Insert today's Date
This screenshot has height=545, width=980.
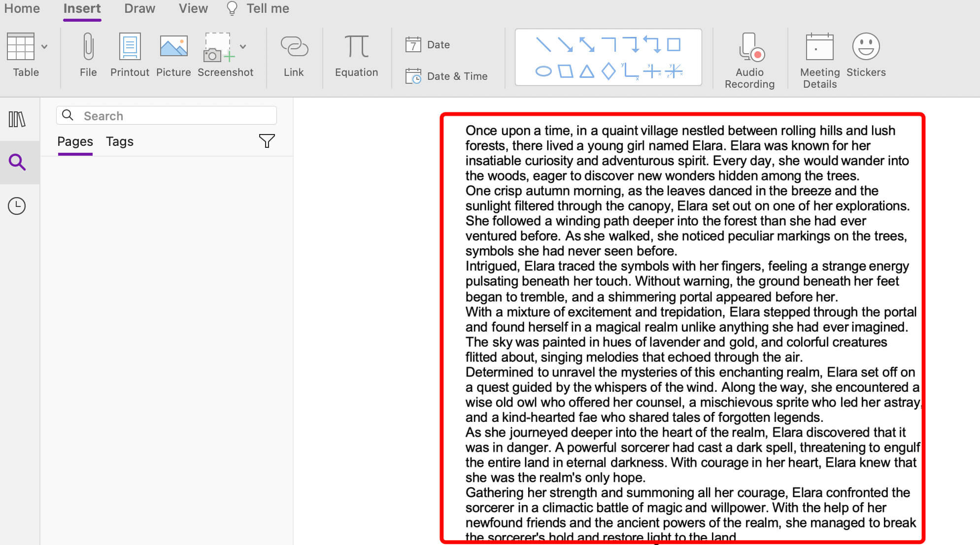[428, 44]
